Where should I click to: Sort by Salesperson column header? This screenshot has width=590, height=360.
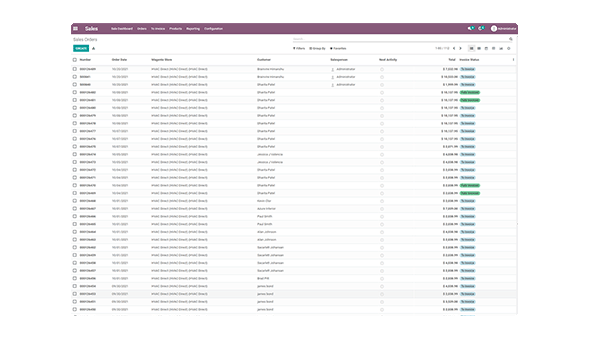339,60
